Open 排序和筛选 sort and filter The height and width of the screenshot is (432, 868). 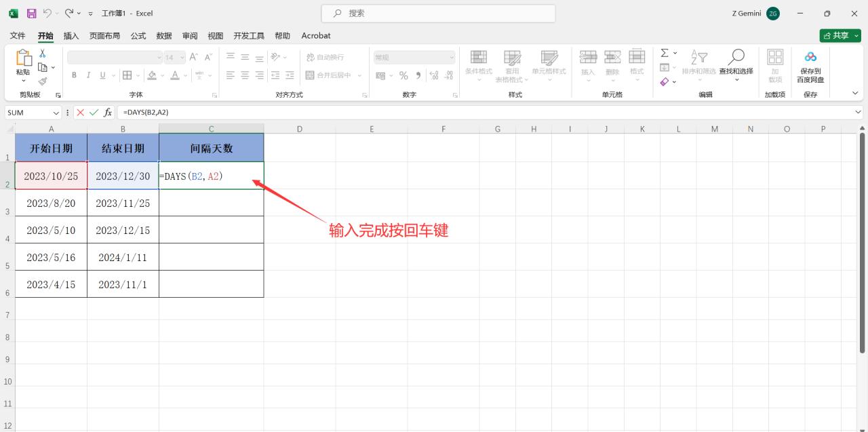[x=699, y=65]
